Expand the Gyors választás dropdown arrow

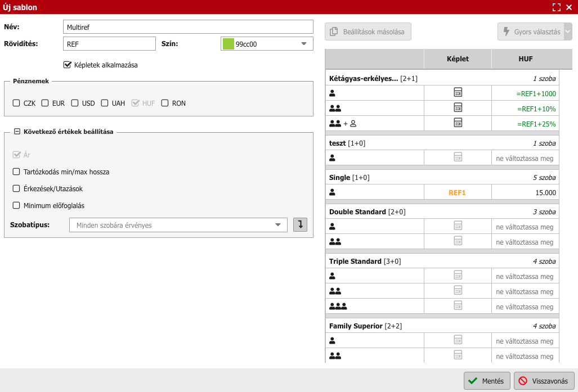coord(568,32)
